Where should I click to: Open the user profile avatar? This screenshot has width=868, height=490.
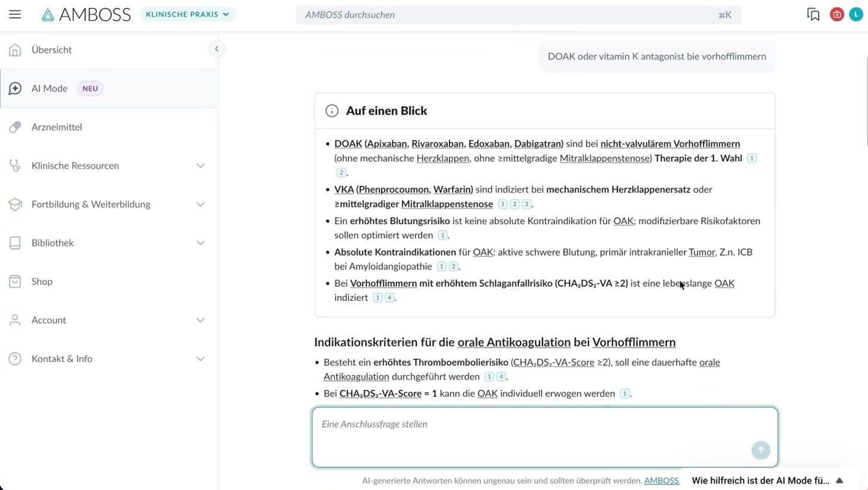tap(855, 14)
